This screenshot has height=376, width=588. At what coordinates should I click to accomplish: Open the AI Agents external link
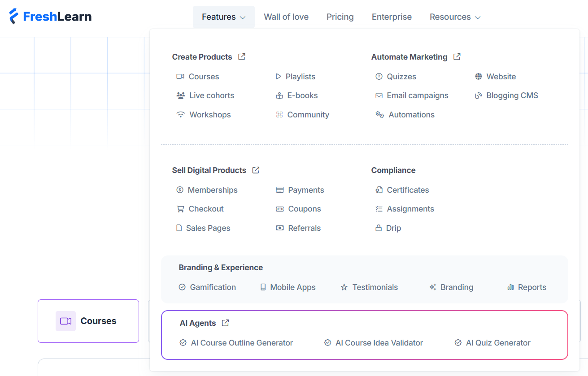coord(225,323)
